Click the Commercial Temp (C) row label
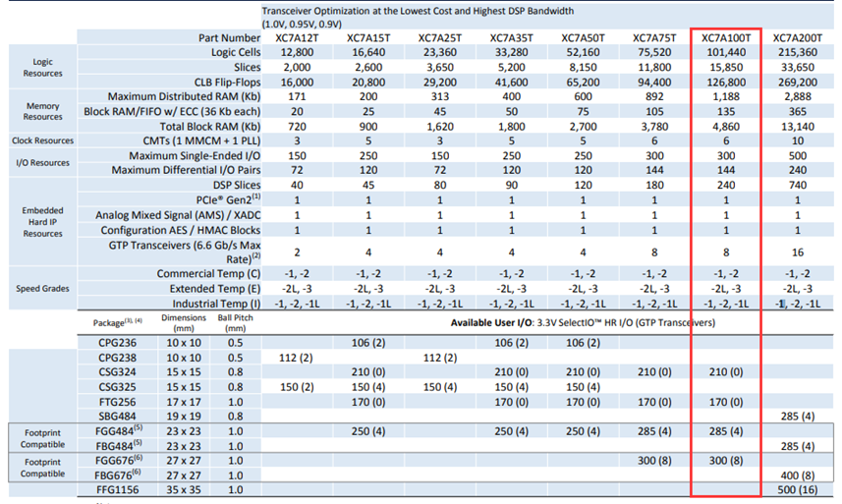The width and height of the screenshot is (842, 504). tap(208, 274)
